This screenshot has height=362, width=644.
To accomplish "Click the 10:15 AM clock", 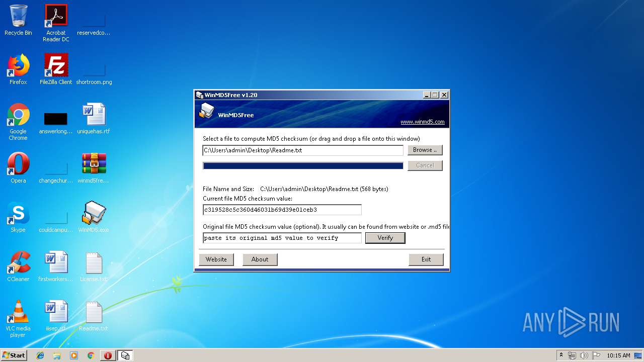I will (618, 355).
